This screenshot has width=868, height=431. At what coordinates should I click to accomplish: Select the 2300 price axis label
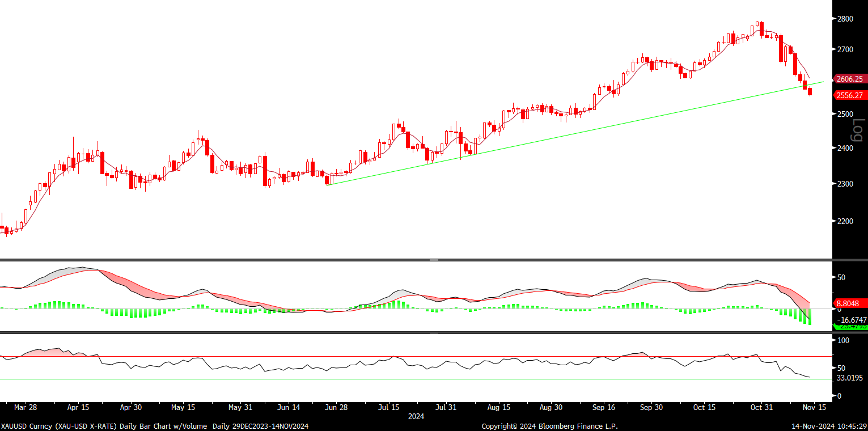[x=845, y=184]
